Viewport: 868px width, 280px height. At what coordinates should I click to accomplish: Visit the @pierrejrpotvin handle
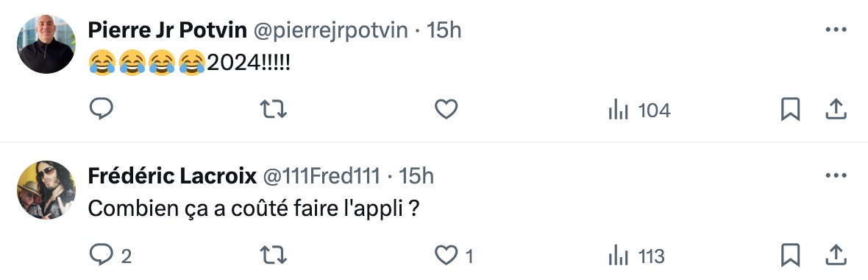pos(331,30)
